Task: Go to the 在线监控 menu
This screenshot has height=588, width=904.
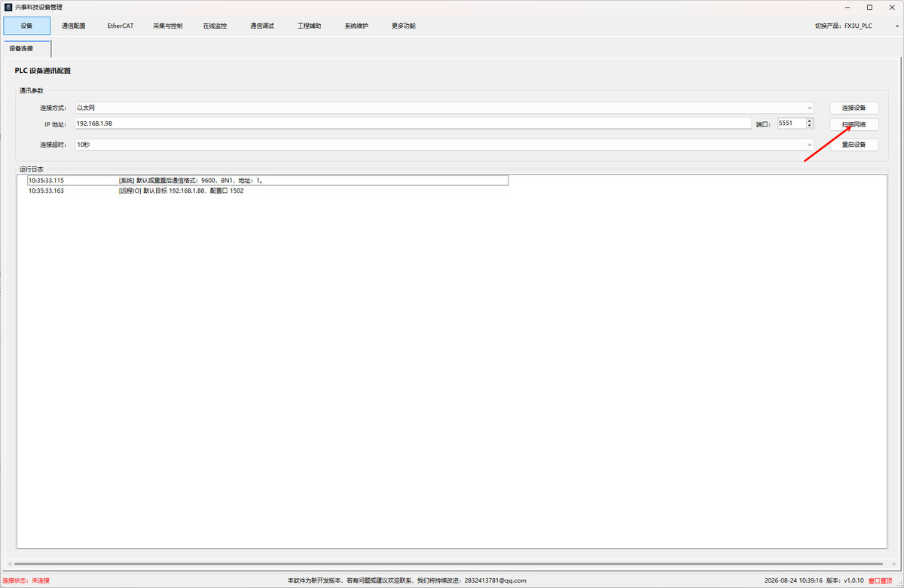Action: tap(215, 26)
